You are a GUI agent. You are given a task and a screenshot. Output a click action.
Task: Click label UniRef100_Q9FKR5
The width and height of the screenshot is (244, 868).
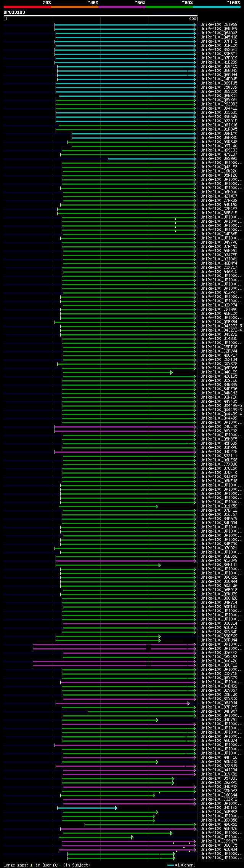[219, 137]
